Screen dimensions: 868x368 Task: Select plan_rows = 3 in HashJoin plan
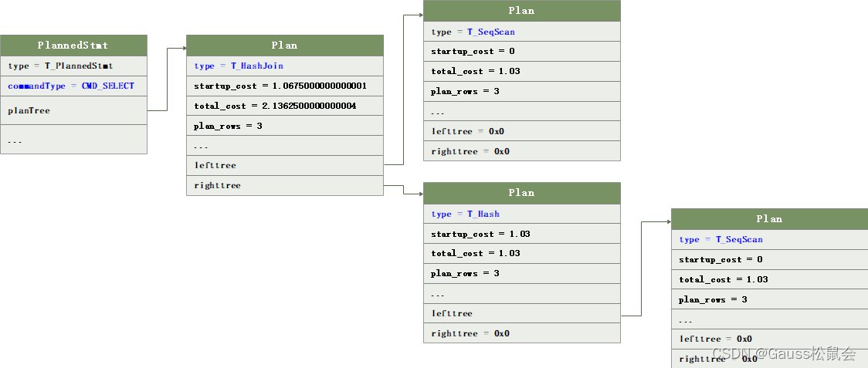(284, 126)
